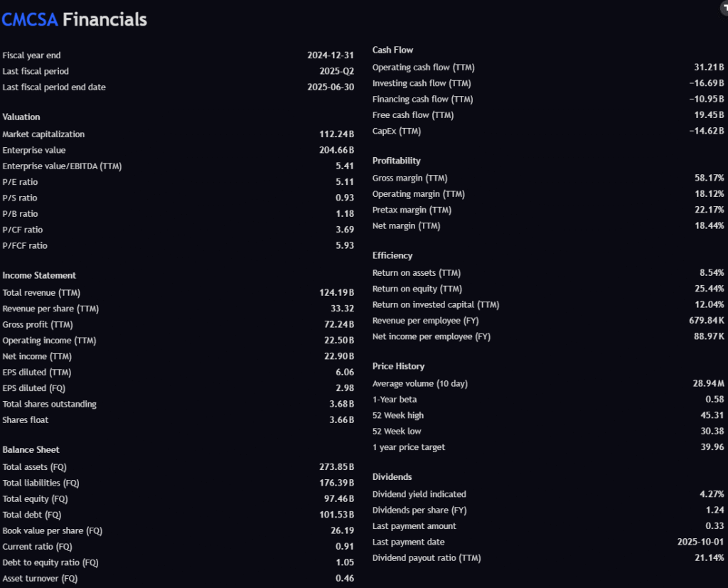The width and height of the screenshot is (728, 588).
Task: Select the 52 Week high label
Action: click(x=397, y=415)
